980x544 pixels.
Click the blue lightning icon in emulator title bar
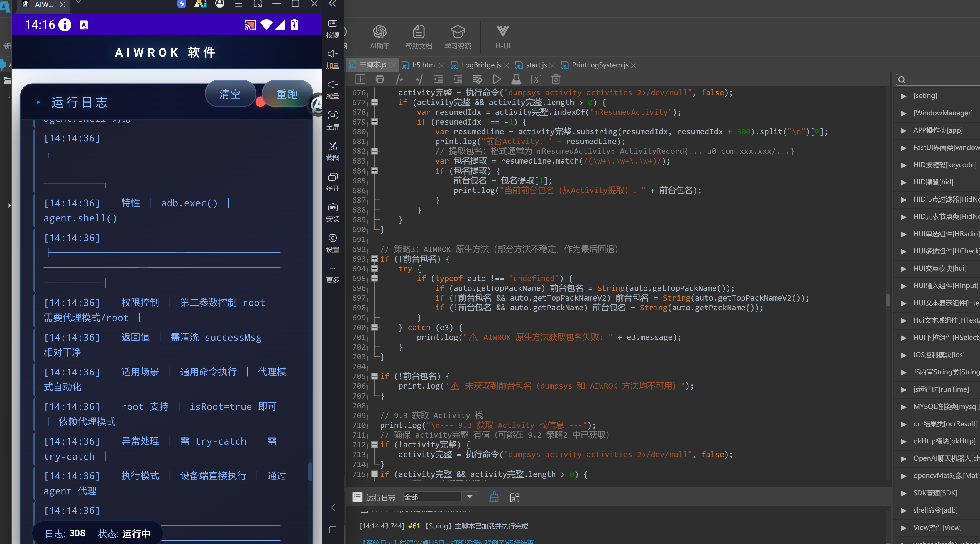pyautogui.click(x=182, y=4)
